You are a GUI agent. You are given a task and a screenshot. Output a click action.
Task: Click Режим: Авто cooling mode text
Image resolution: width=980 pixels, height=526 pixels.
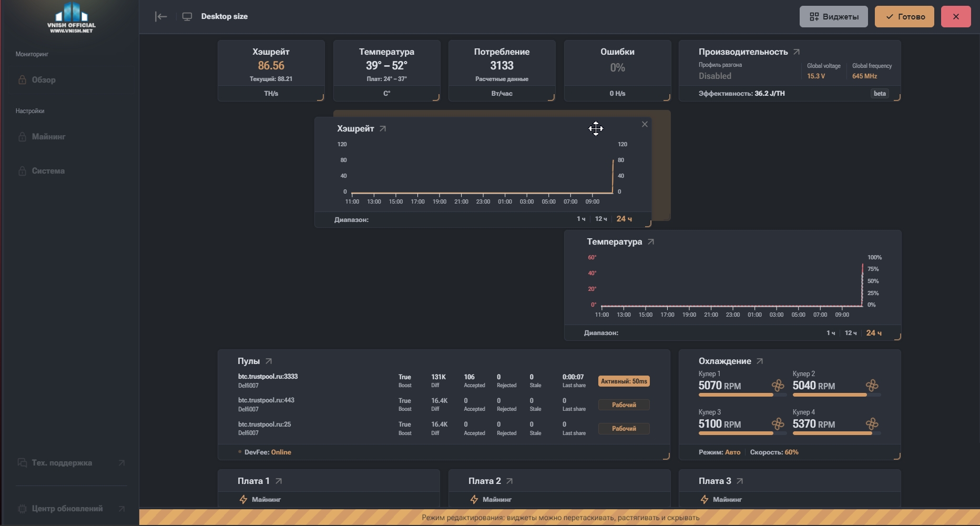click(719, 452)
